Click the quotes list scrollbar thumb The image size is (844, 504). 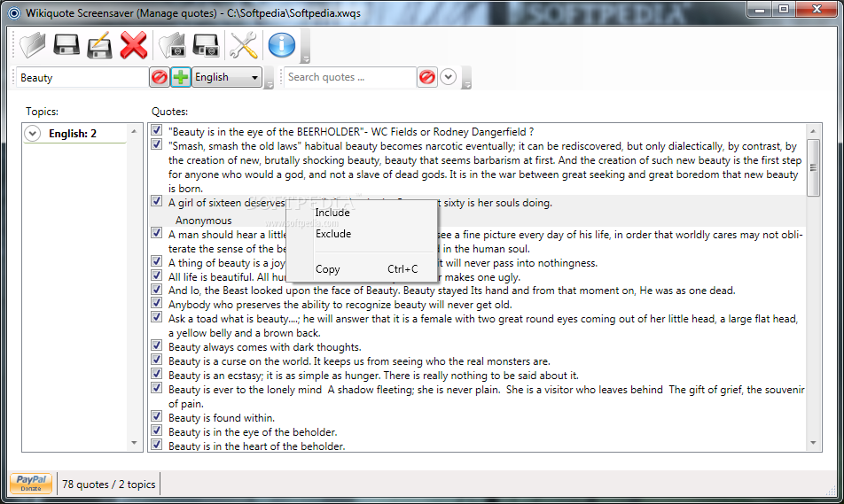click(x=813, y=167)
